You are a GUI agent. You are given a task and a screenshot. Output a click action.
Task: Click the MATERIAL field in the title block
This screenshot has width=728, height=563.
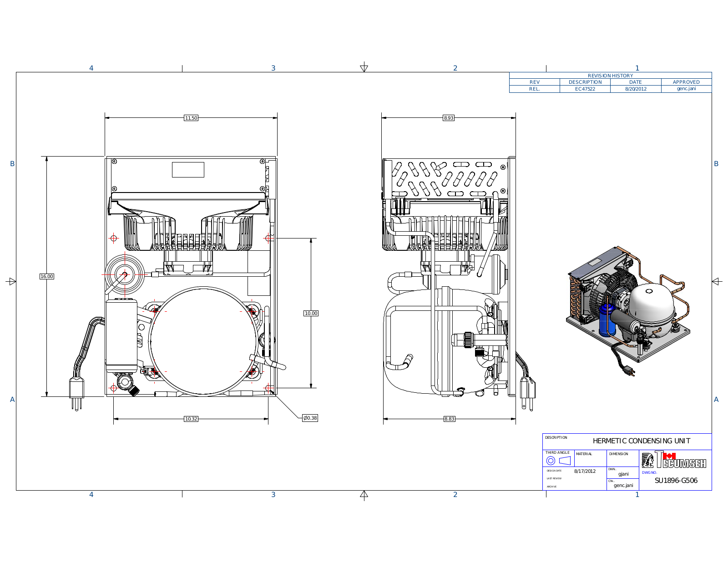tap(591, 458)
